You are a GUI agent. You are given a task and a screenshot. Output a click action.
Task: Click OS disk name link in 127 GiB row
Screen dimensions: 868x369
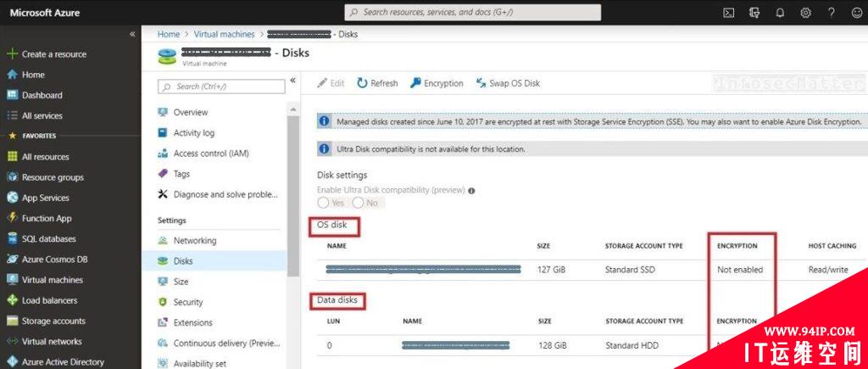pos(424,270)
